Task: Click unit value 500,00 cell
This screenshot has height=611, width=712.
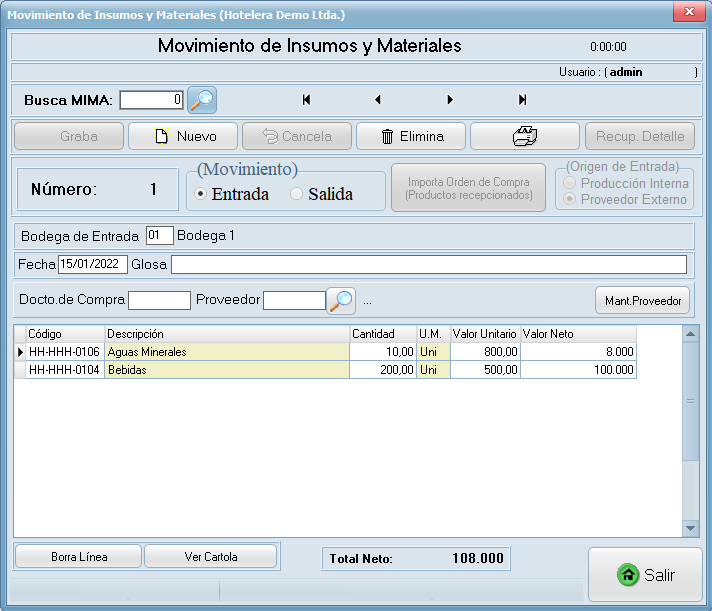Action: (x=485, y=370)
